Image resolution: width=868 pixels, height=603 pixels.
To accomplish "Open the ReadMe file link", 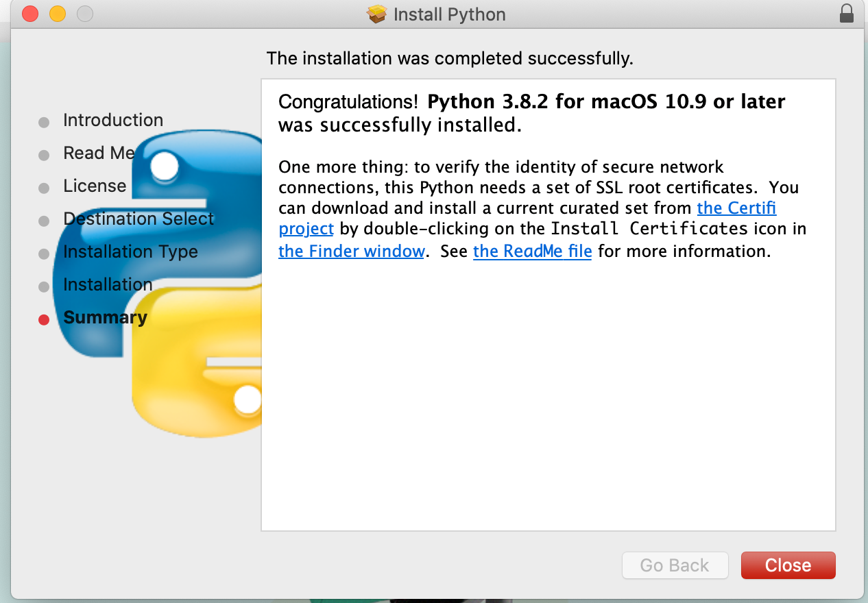I will (532, 251).
